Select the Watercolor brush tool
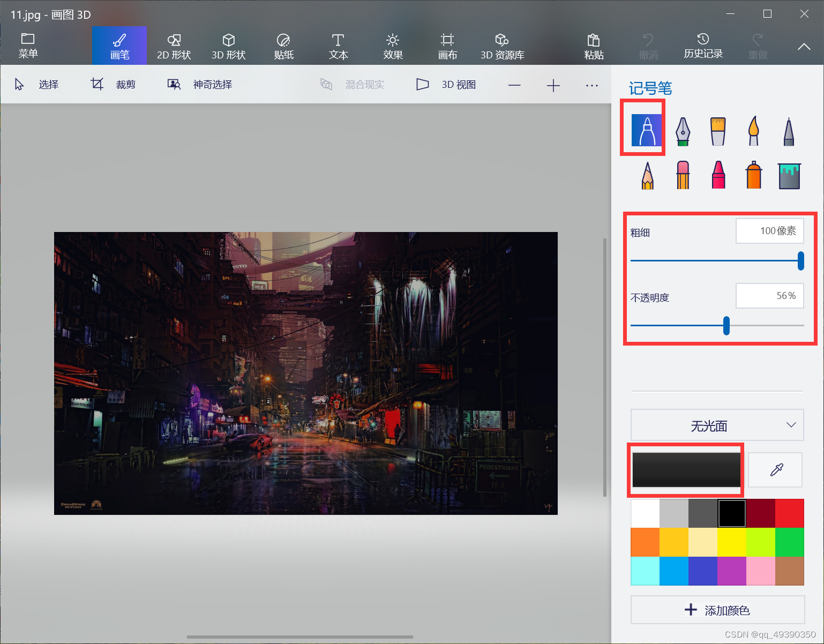 point(754,131)
